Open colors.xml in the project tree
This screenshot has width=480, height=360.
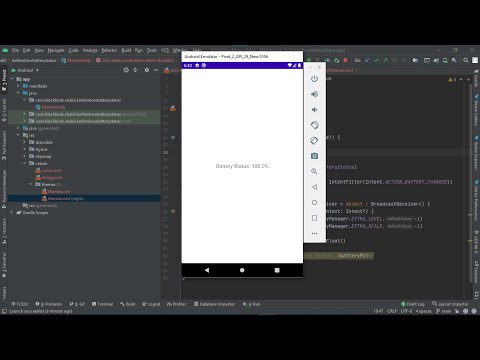pos(48,171)
